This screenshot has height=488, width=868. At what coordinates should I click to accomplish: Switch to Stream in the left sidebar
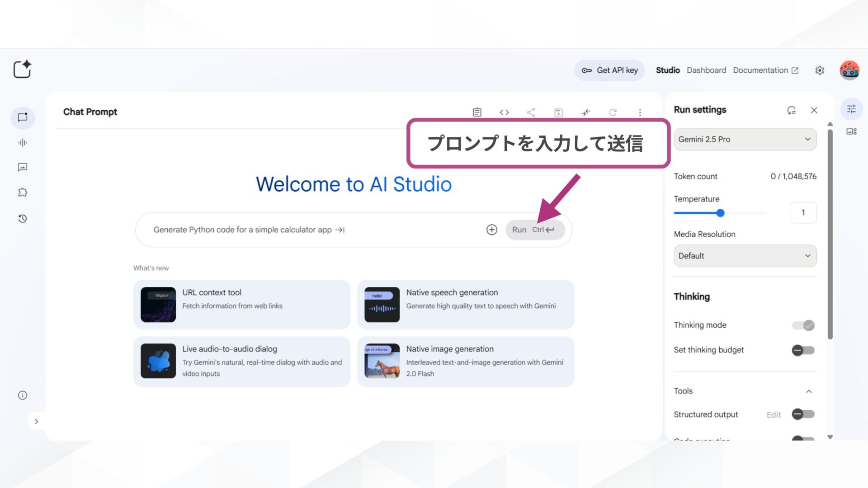click(23, 143)
